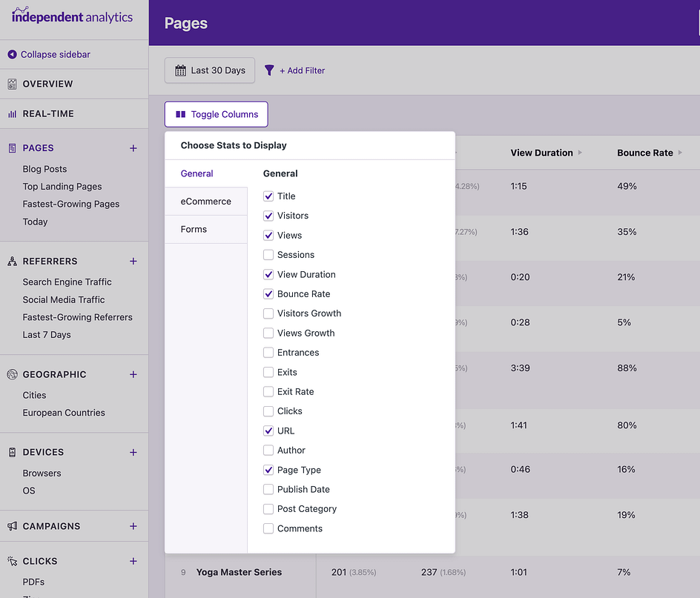Click the Pages document icon in sidebar
This screenshot has width=700, height=598.
(x=12, y=148)
